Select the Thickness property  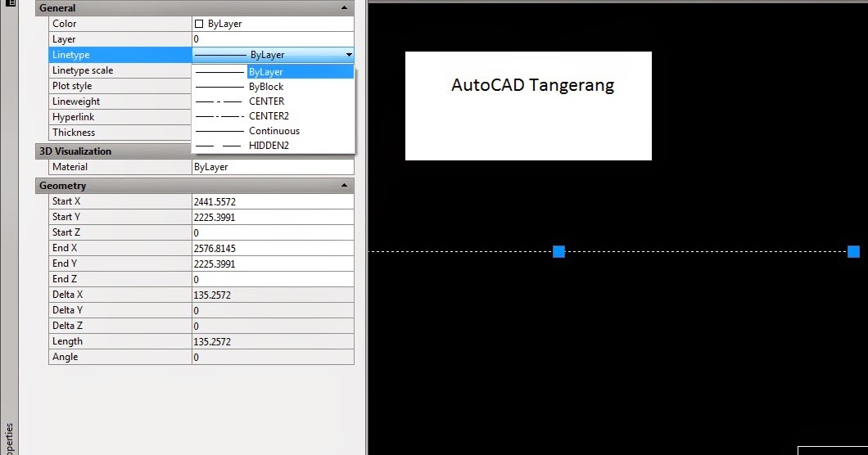pos(120,133)
